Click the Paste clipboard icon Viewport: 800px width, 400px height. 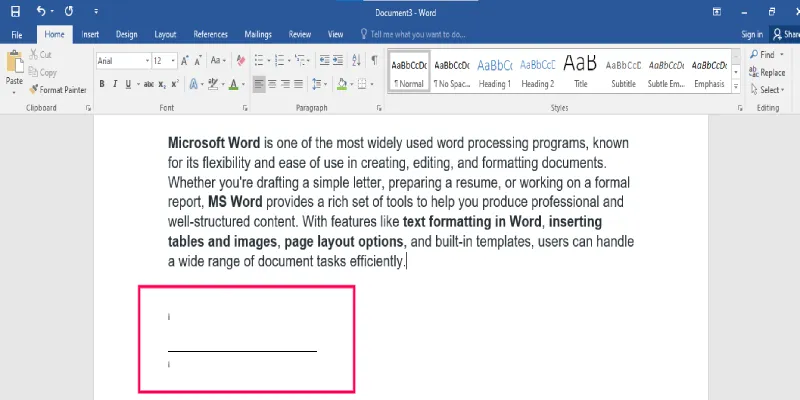[14, 62]
